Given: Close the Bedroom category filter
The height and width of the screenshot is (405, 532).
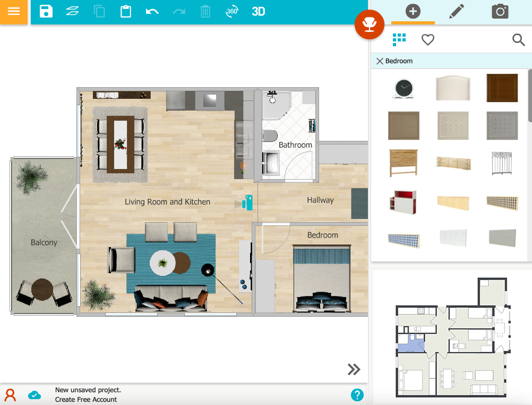Looking at the screenshot, I should point(380,61).
